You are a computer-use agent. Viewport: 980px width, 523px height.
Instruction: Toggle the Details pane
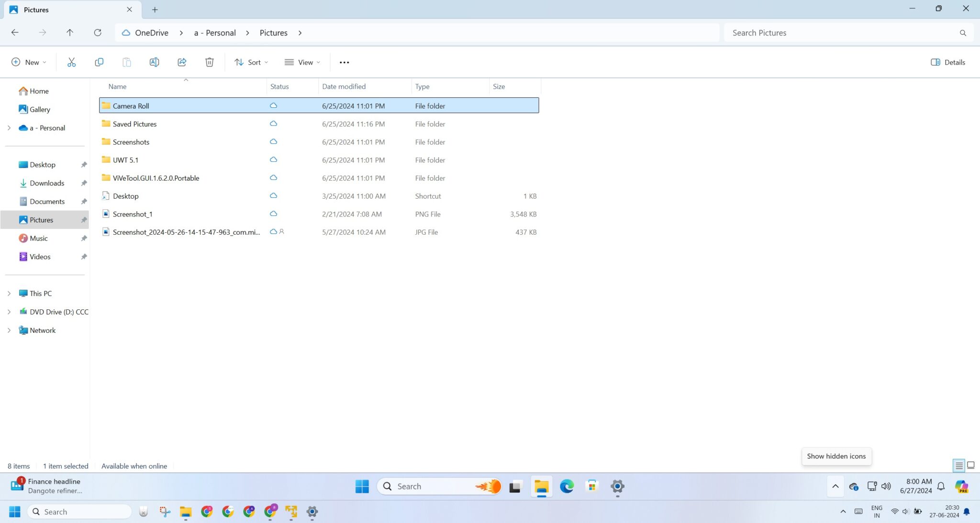[x=948, y=62]
